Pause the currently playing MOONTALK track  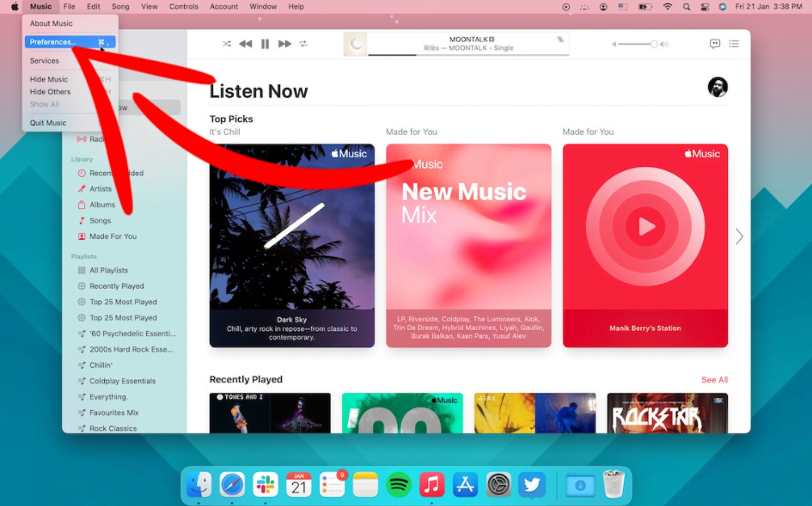point(265,44)
